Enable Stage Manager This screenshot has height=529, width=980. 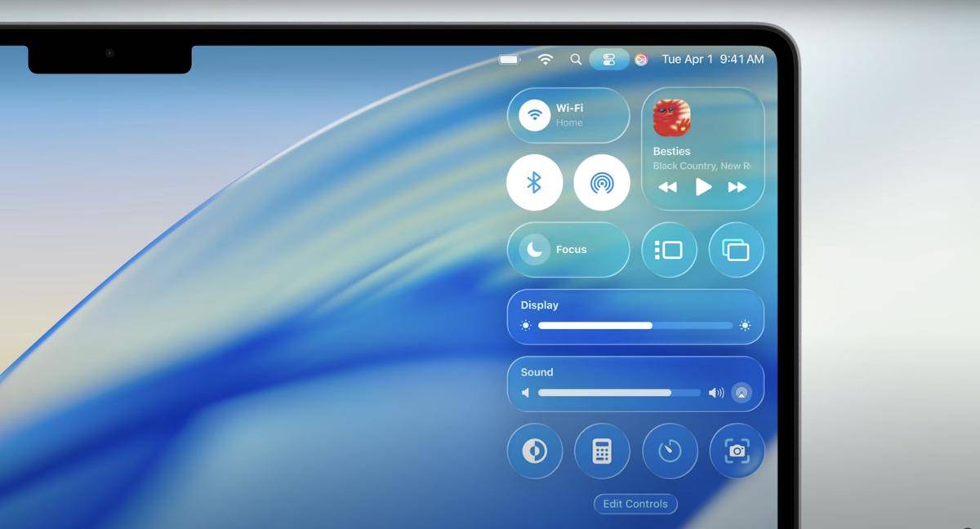point(669,250)
